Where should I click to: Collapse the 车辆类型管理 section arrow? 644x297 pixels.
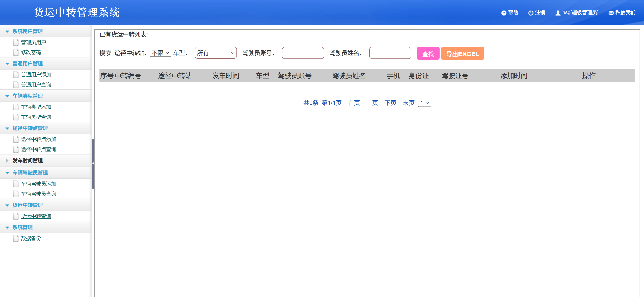(x=7, y=96)
